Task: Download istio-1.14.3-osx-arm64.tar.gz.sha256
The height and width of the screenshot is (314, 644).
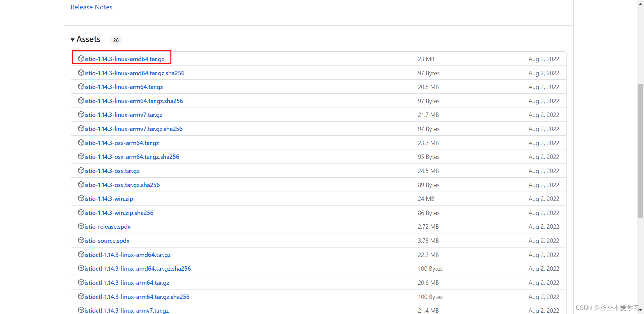Action: click(131, 156)
